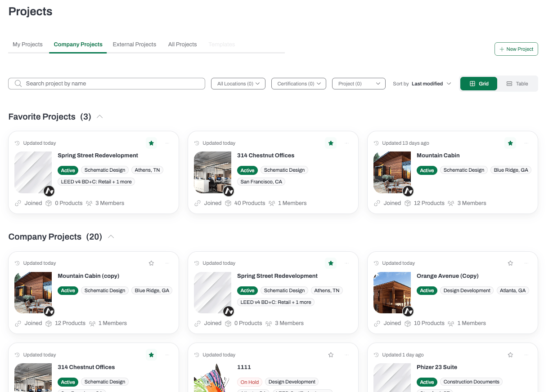Change the Sort by Last modified option
This screenshot has height=392, width=553.
[431, 84]
